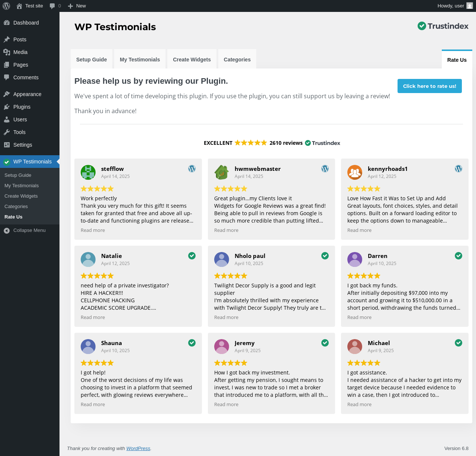Open Categories in the sidebar submenu
The image size is (476, 456).
(16, 207)
